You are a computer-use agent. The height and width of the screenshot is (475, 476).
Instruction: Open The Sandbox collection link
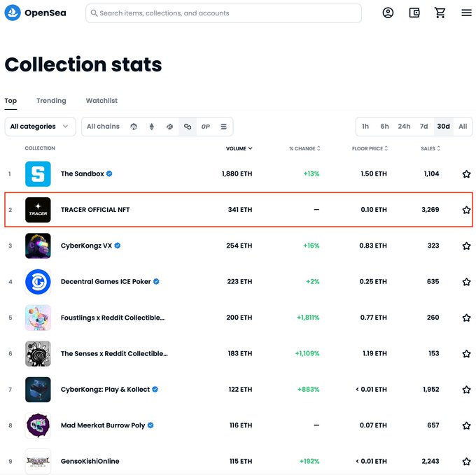[x=83, y=173]
